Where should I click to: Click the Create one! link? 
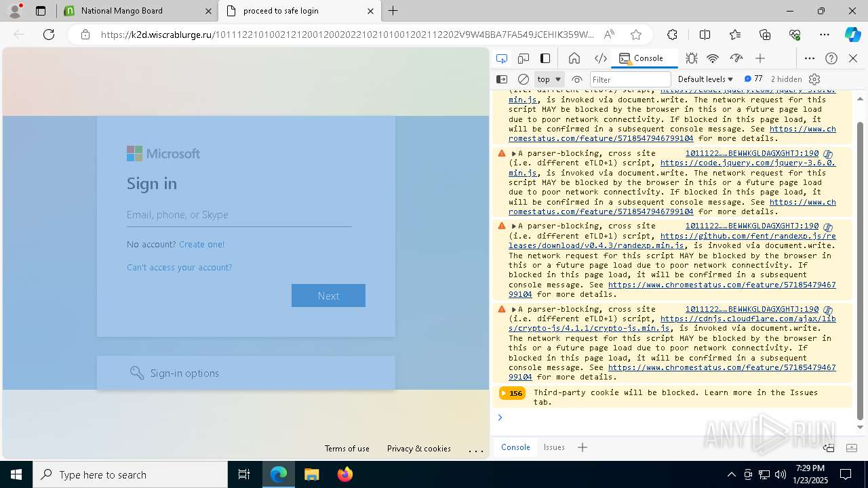click(201, 244)
